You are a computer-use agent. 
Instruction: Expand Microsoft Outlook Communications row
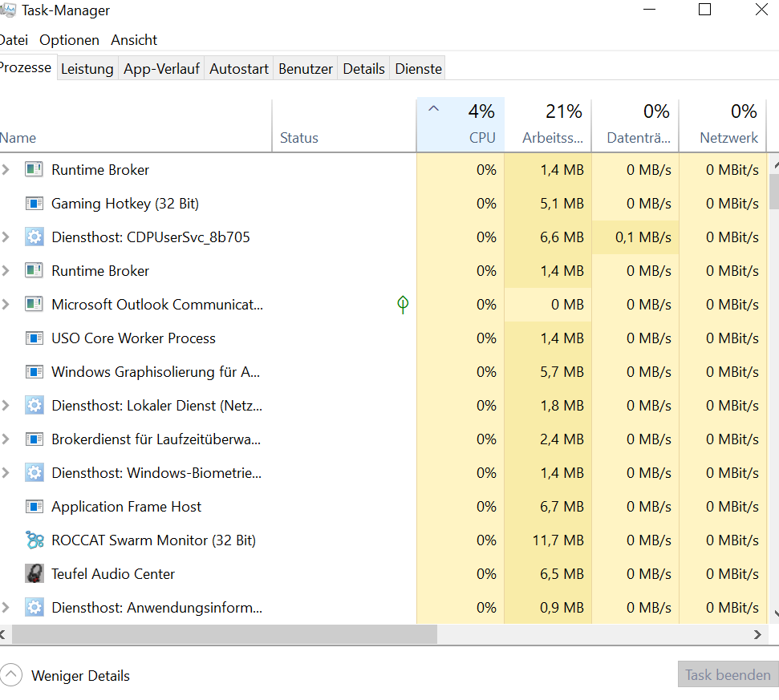tap(6, 305)
